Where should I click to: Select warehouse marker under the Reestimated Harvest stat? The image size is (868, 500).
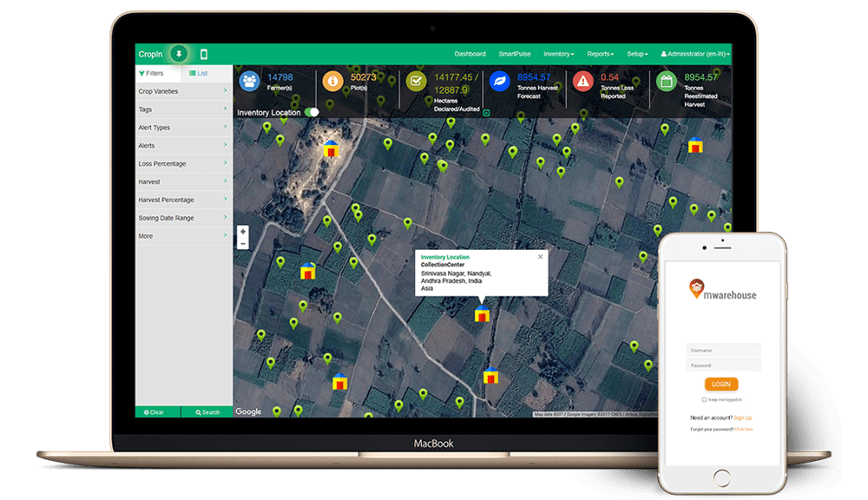point(695,145)
